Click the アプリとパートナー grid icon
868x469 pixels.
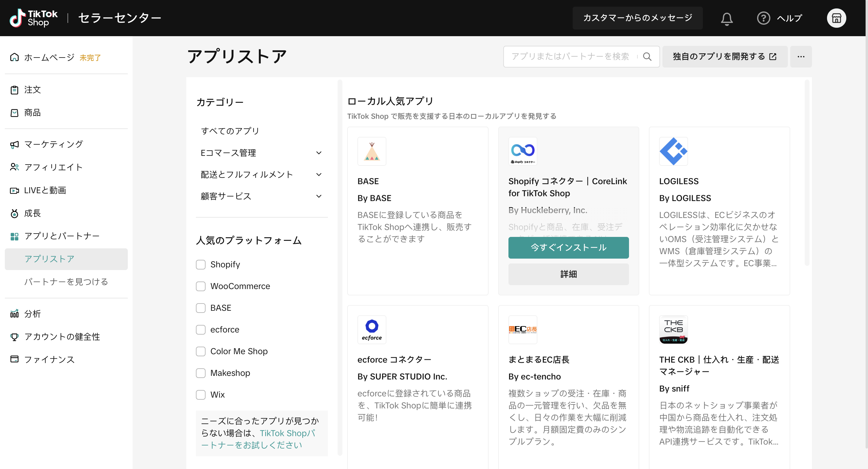coord(14,236)
